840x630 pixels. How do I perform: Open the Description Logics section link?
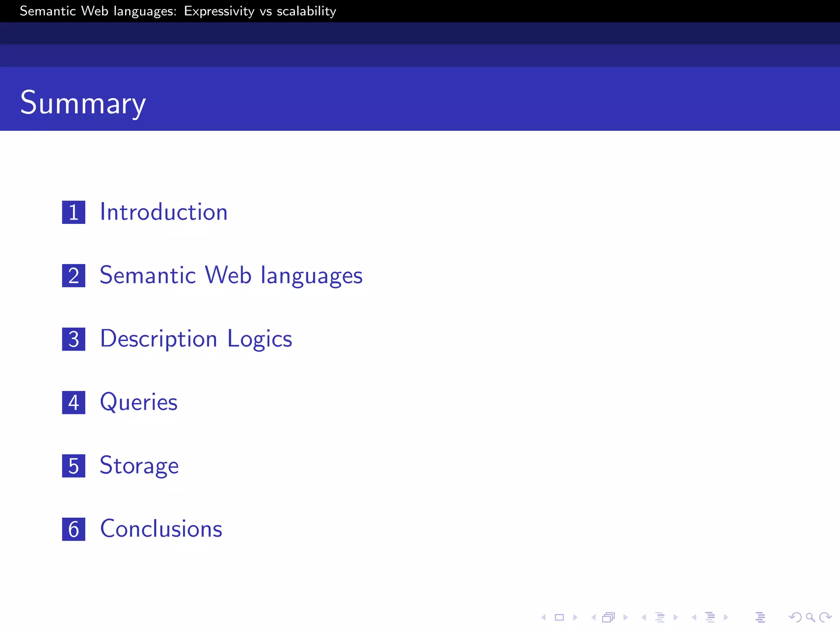(x=196, y=339)
